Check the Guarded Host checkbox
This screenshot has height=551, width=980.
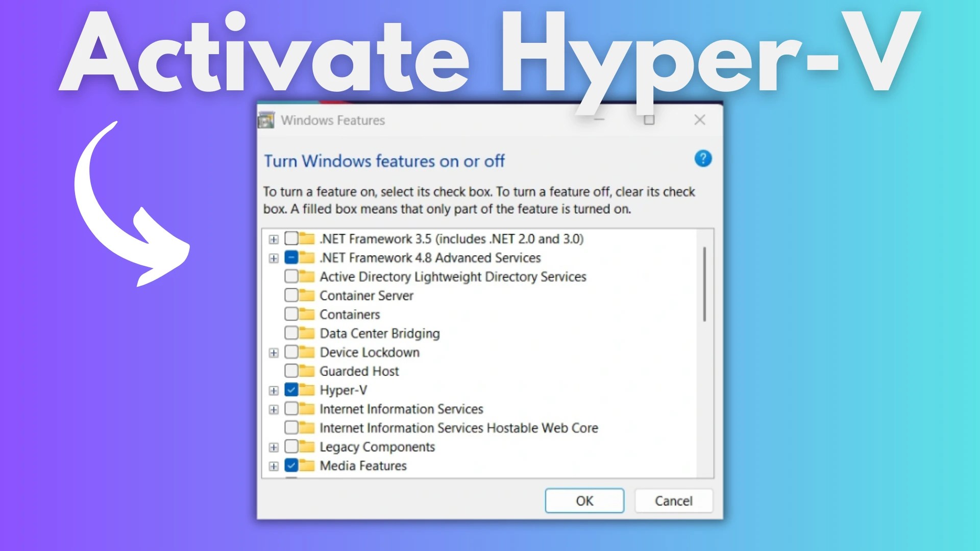click(291, 371)
